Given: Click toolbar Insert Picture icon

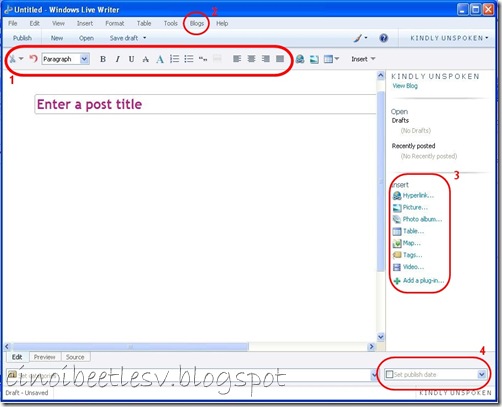Looking at the screenshot, I should coord(314,59).
